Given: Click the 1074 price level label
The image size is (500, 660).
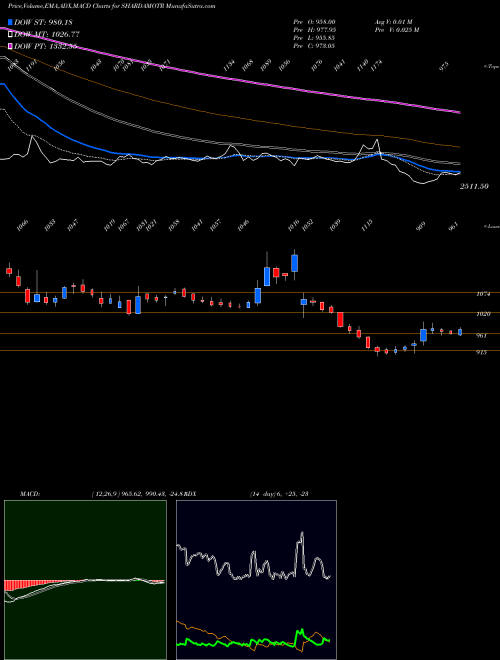Looking at the screenshot, I should coord(483,294).
